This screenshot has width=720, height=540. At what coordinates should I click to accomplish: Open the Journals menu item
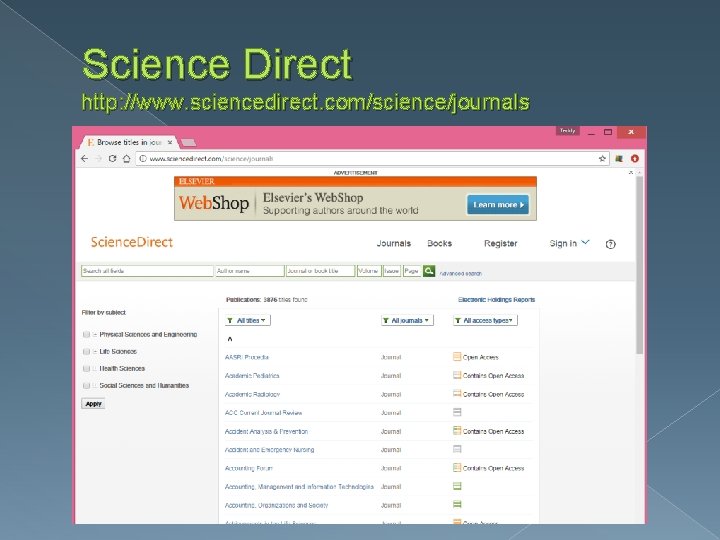pos(394,243)
